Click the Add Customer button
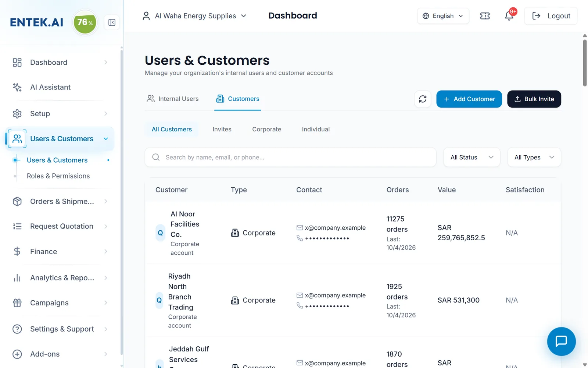The image size is (588, 368). [x=469, y=99]
